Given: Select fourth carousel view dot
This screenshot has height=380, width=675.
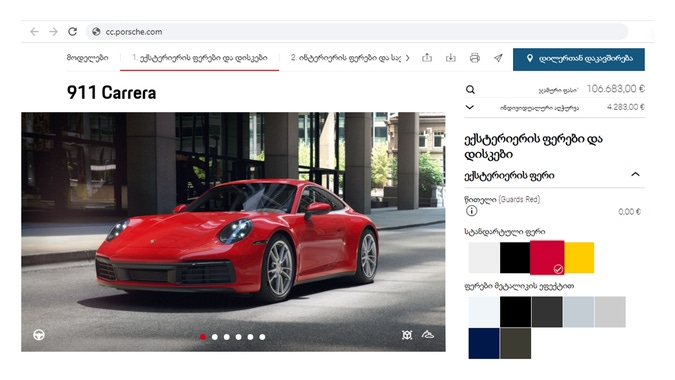Looking at the screenshot, I should (x=238, y=337).
